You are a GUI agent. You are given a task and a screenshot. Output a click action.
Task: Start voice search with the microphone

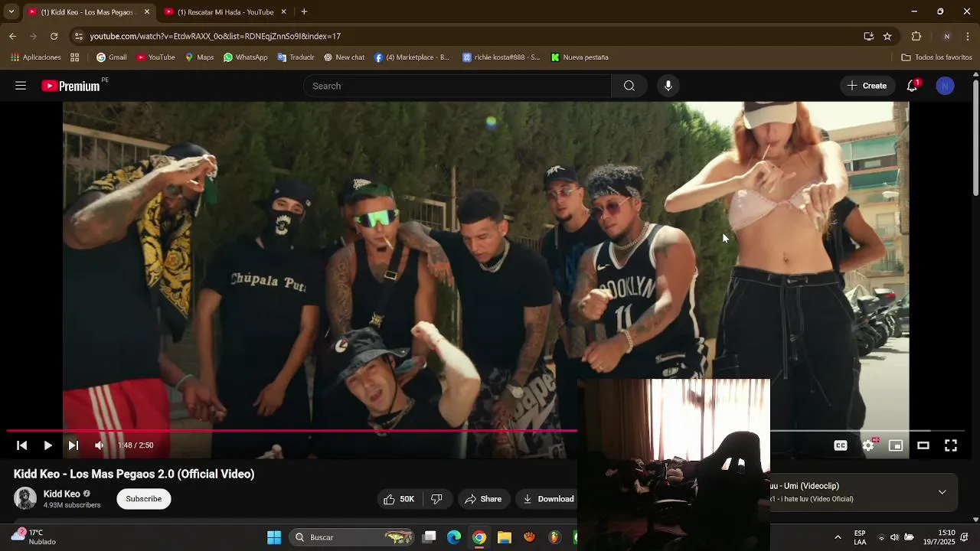(x=668, y=86)
